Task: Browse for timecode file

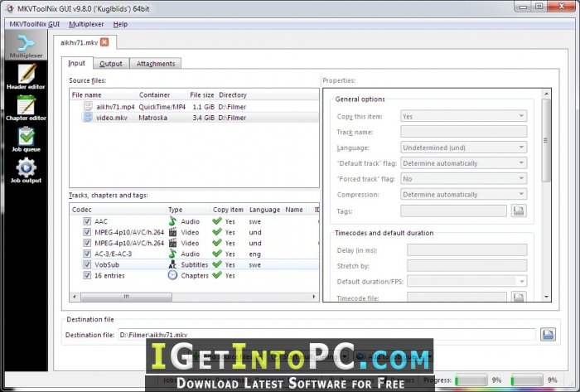Action: (519, 296)
